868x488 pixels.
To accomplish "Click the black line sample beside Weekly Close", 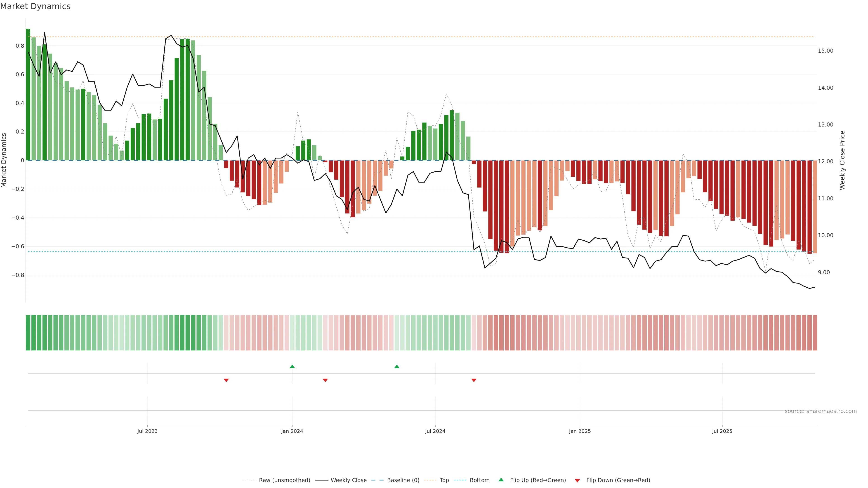I will pyautogui.click(x=321, y=480).
